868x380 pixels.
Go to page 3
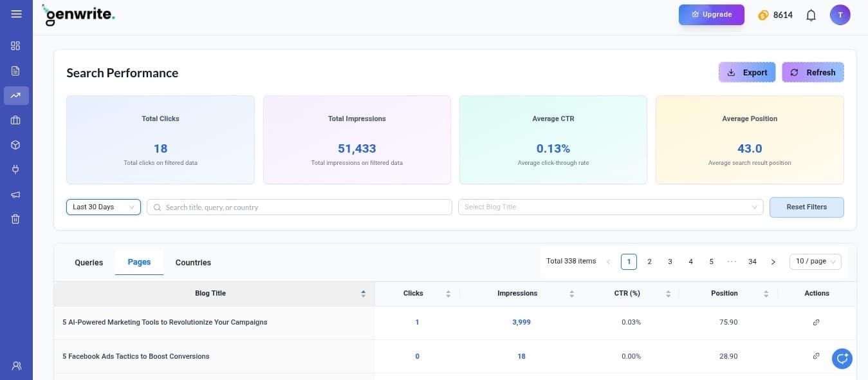click(670, 261)
